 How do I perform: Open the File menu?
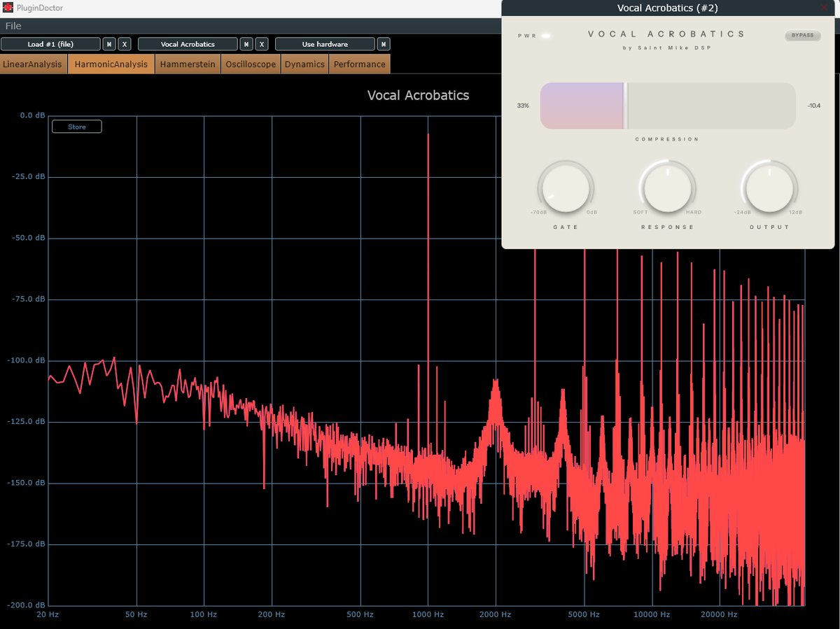click(x=13, y=26)
